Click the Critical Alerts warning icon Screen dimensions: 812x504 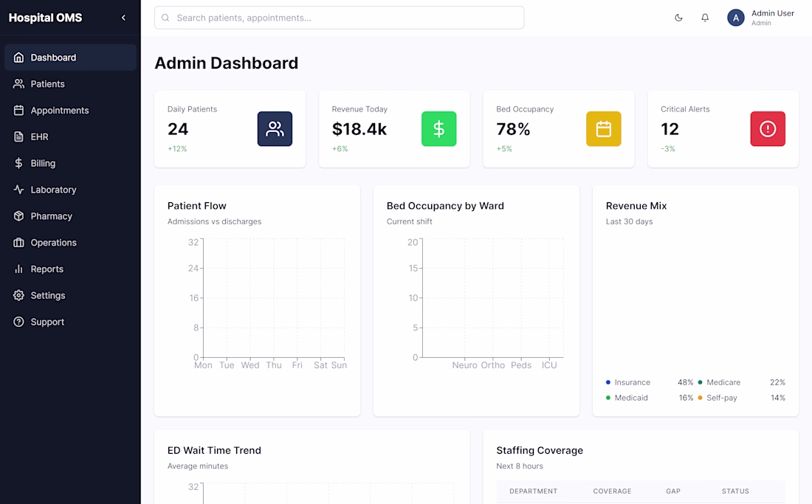768,129
